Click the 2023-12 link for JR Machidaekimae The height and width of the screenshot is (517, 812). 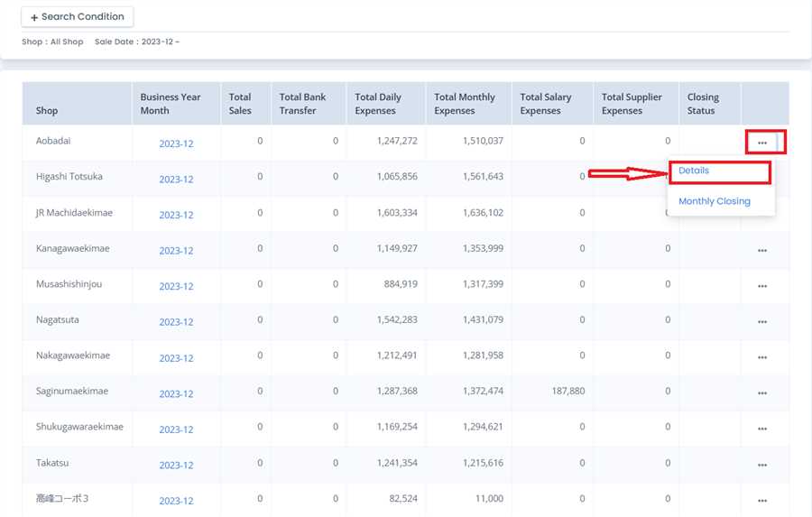tap(176, 215)
